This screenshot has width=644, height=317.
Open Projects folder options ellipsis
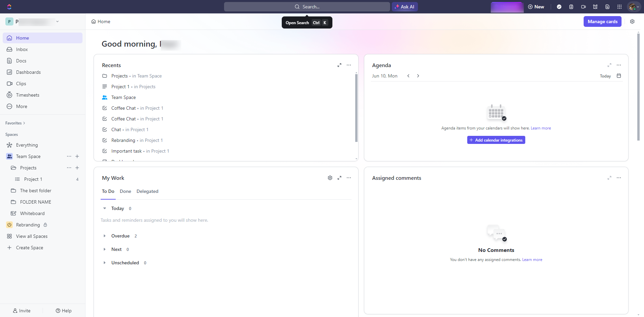point(69,168)
